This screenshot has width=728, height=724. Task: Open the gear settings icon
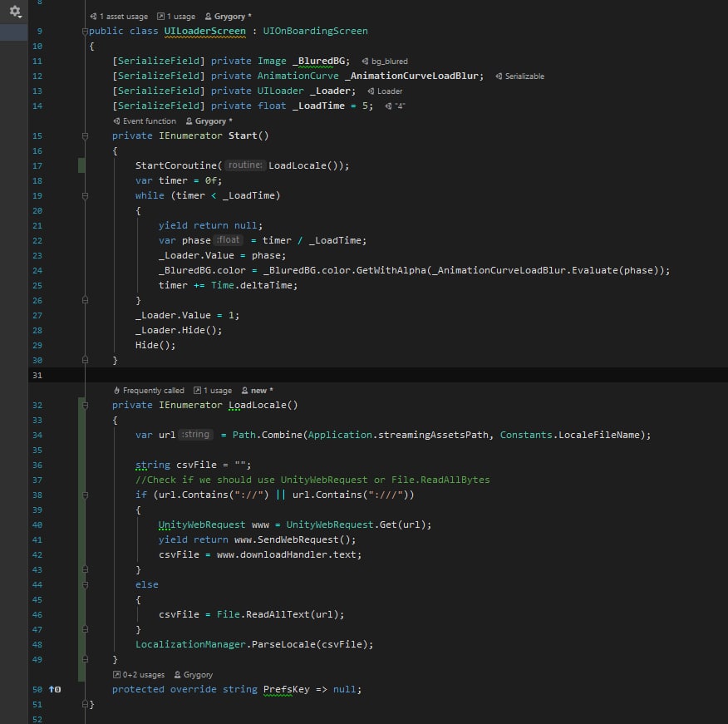click(15, 11)
